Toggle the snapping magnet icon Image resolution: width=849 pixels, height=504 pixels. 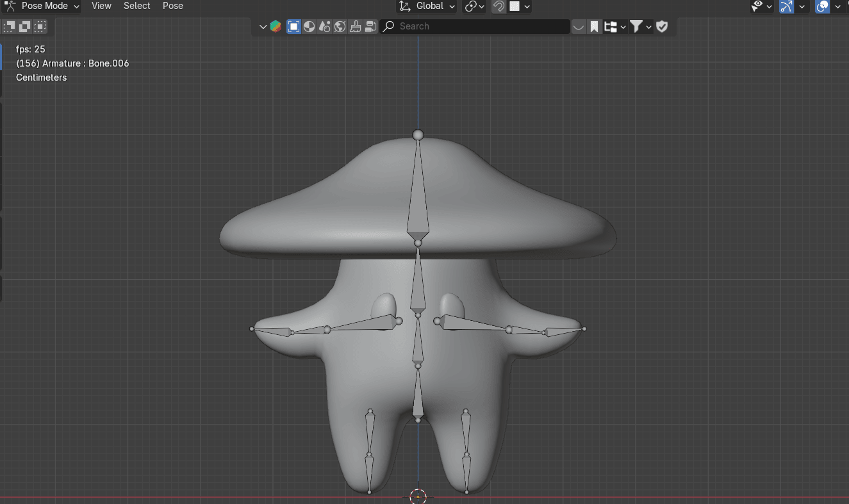499,6
